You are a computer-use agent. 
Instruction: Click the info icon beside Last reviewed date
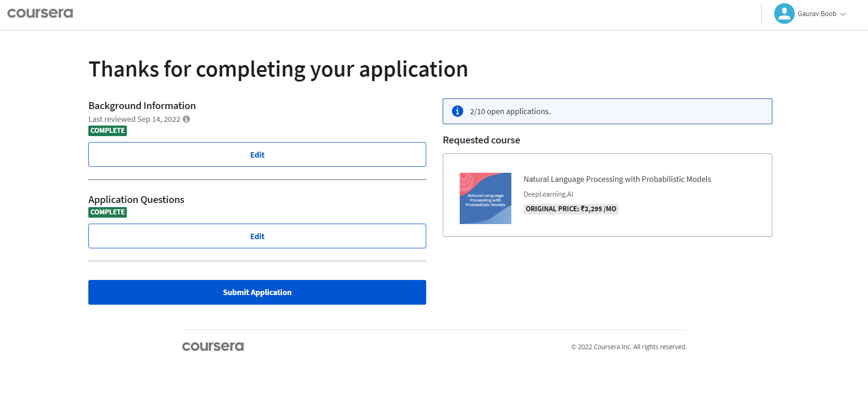click(x=186, y=119)
